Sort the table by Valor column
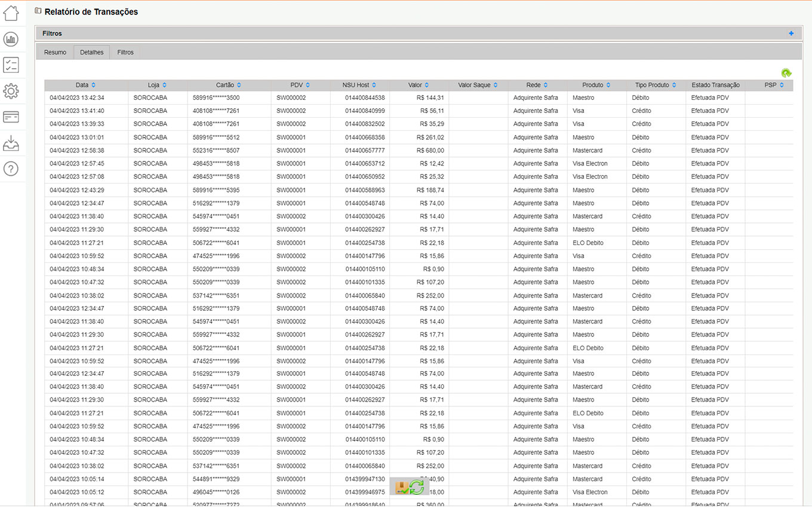Image resolution: width=812 pixels, height=508 pixels. (419, 85)
